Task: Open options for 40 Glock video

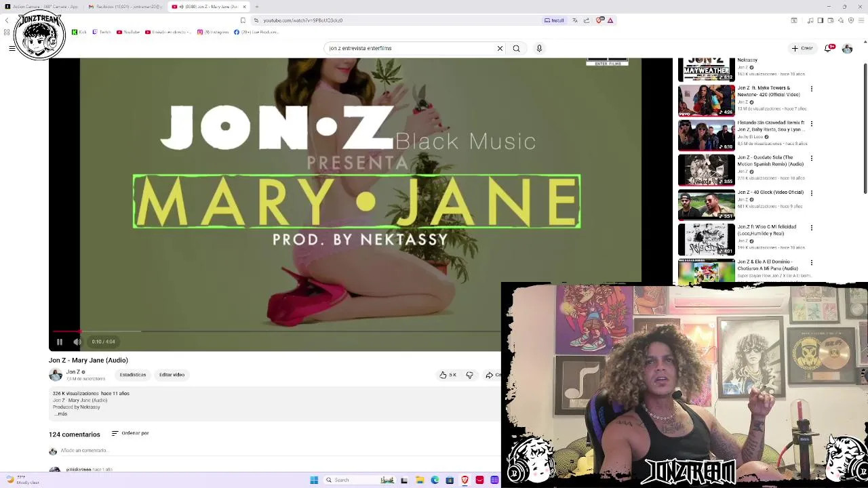Action: tap(812, 192)
